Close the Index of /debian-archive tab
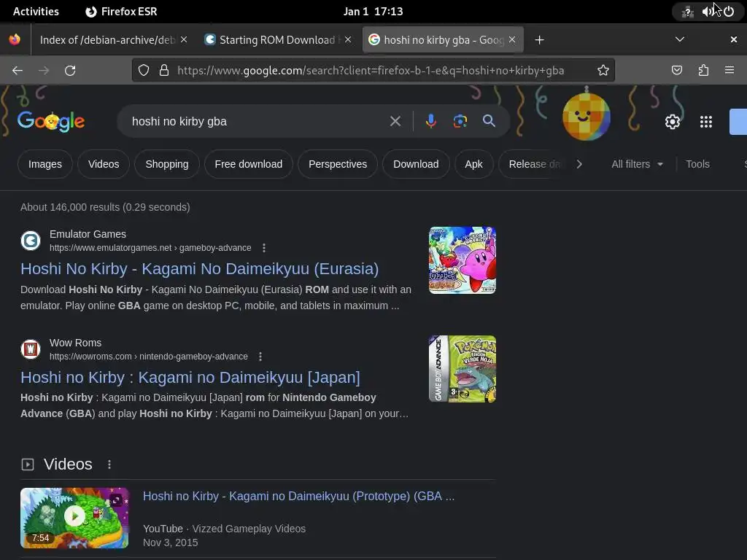747x560 pixels. (x=184, y=39)
